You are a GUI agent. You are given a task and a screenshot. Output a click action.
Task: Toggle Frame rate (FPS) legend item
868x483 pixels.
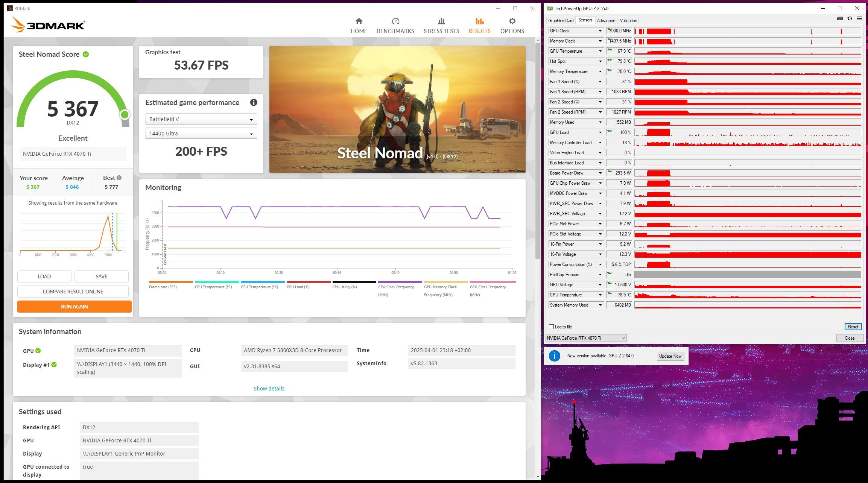(163, 287)
